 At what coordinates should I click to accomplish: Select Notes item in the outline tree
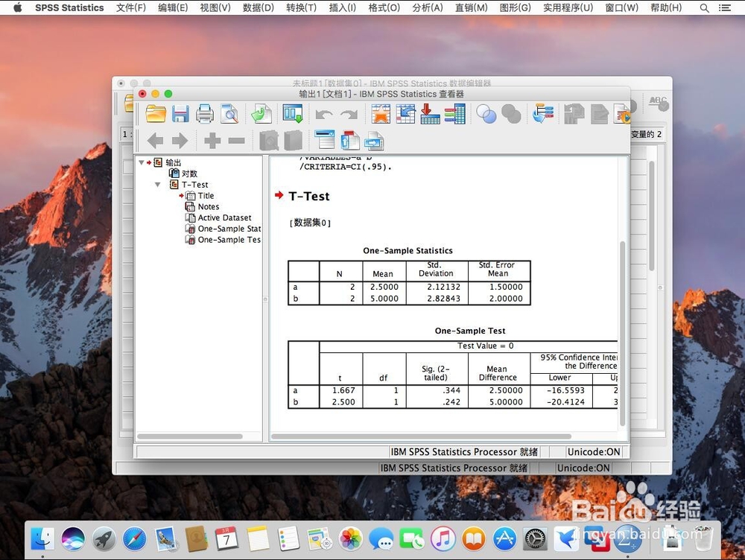click(x=209, y=206)
